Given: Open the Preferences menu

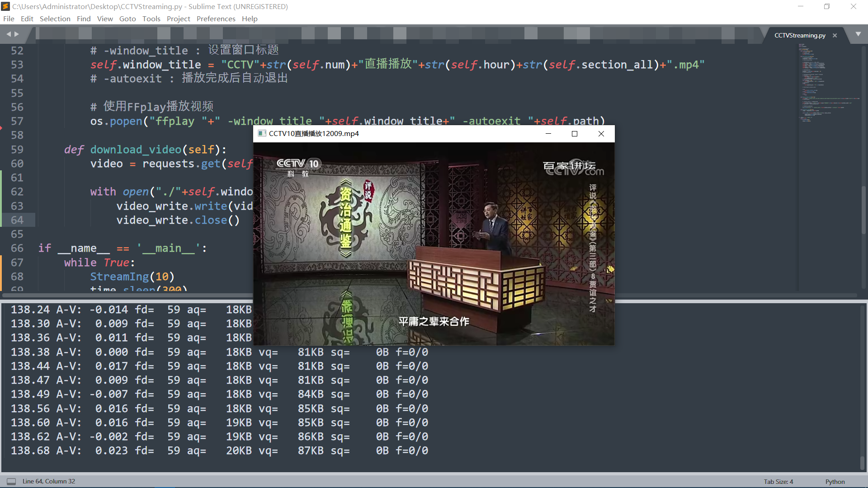Looking at the screenshot, I should click(216, 19).
